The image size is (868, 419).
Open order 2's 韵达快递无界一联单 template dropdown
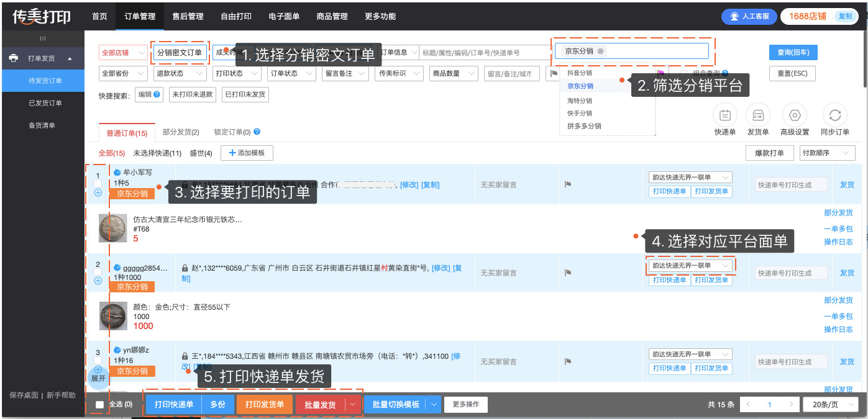point(690,266)
